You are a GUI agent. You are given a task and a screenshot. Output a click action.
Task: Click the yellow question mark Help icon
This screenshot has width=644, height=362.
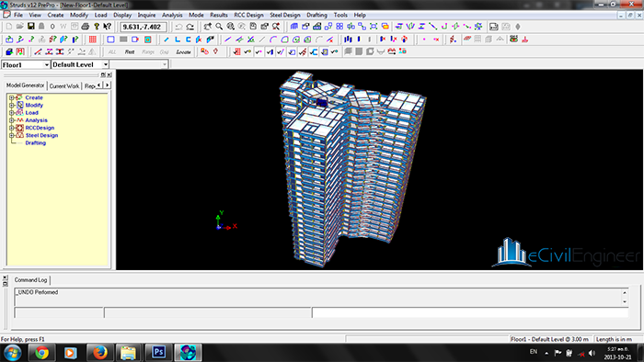pyautogui.click(x=96, y=27)
